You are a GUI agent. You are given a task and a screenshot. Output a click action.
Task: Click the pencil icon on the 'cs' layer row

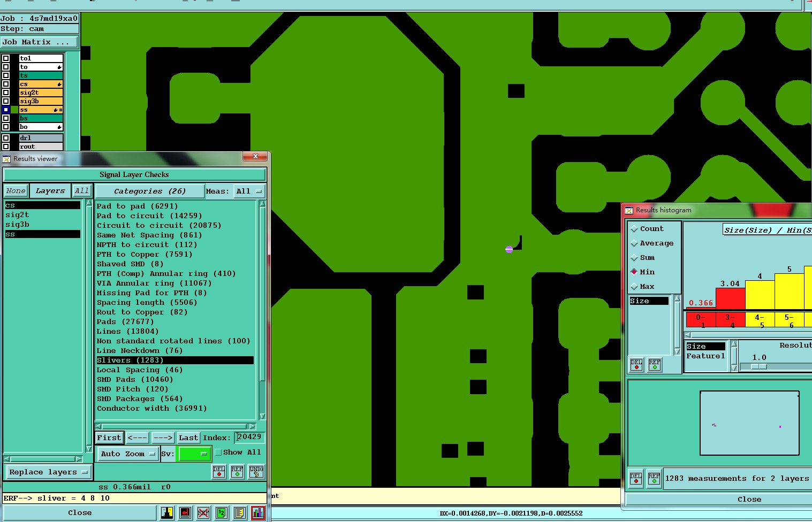pos(59,84)
